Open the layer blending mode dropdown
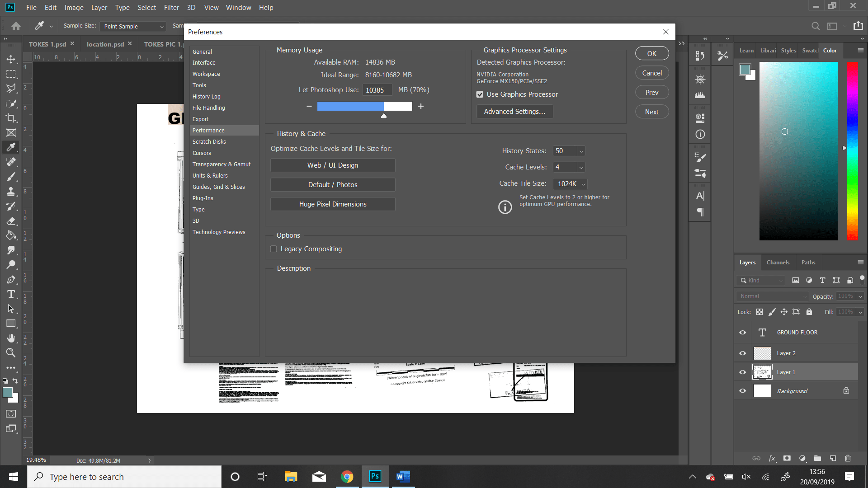This screenshot has height=488, width=868. (771, 296)
